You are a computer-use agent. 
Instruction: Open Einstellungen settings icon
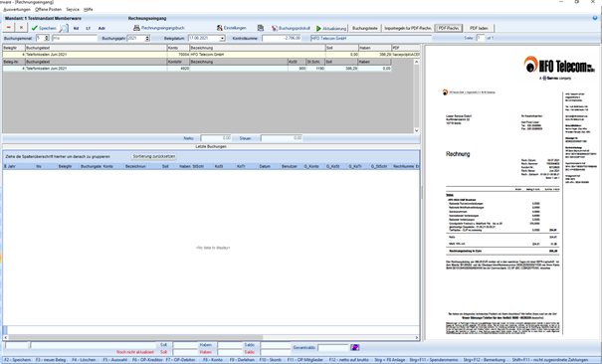point(220,28)
